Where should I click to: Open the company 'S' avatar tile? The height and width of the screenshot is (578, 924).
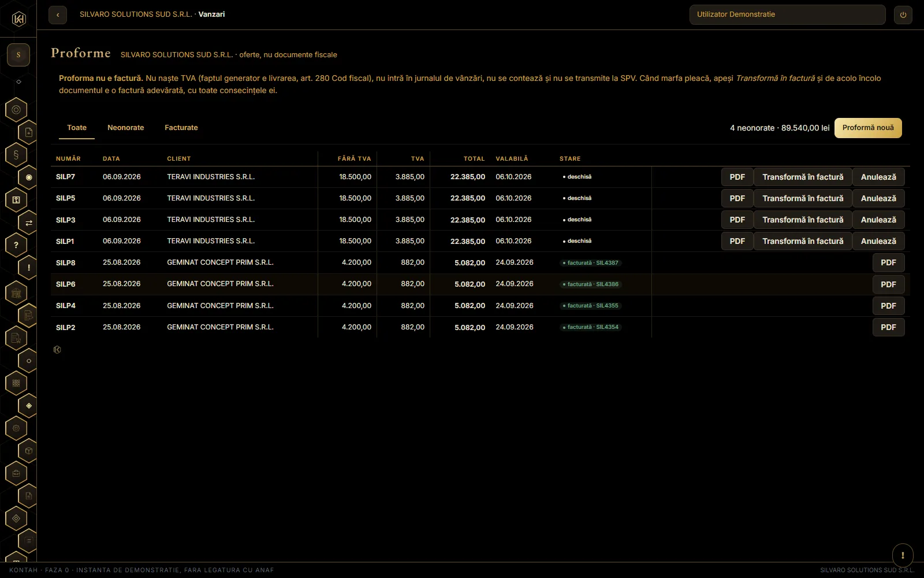18,55
